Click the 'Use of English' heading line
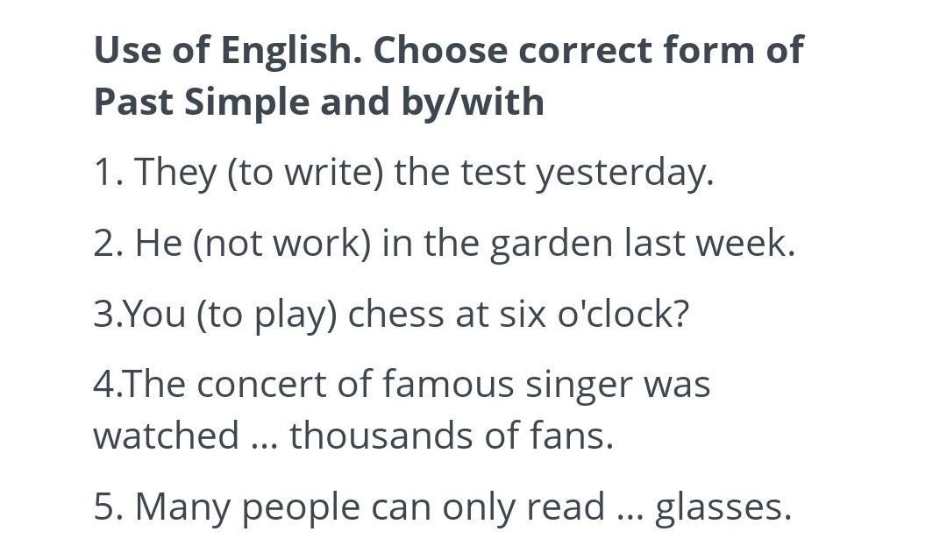This screenshot has height=560, width=947. pyautogui.click(x=449, y=51)
